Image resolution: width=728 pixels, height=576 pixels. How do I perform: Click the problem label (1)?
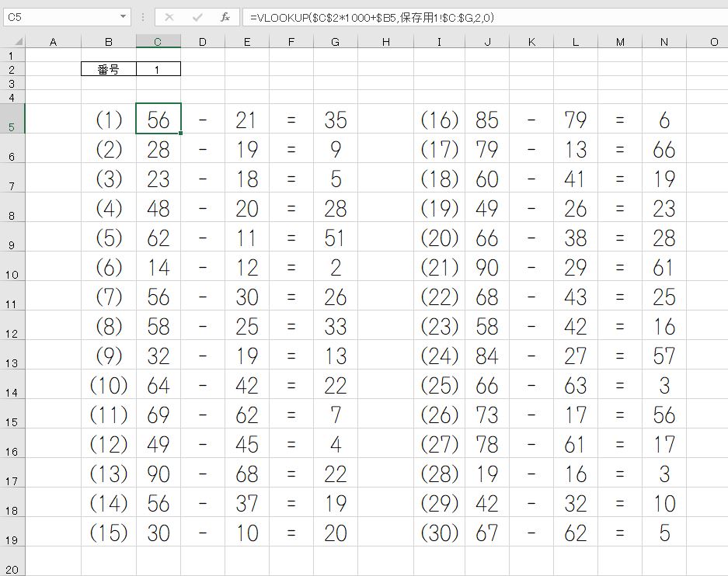point(109,120)
